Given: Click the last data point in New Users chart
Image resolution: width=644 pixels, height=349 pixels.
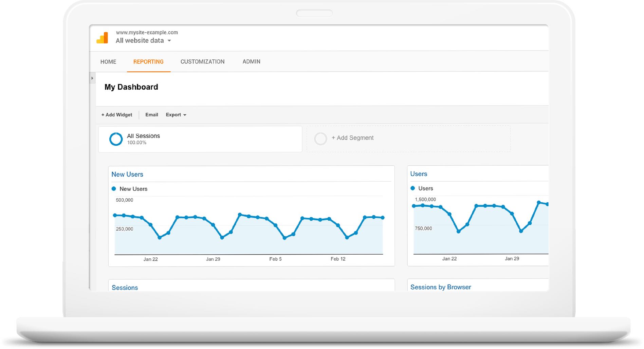Looking at the screenshot, I should point(383,218).
